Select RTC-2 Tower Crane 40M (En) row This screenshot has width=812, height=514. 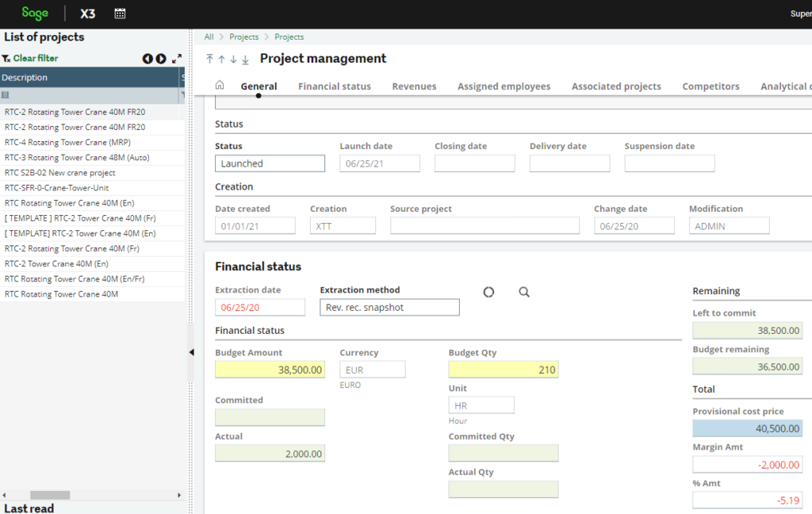pyautogui.click(x=92, y=263)
